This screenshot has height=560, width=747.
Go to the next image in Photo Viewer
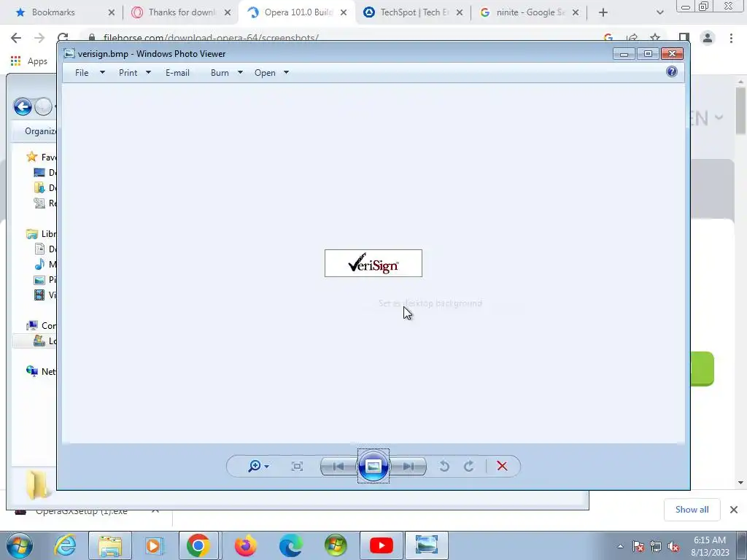[409, 466]
